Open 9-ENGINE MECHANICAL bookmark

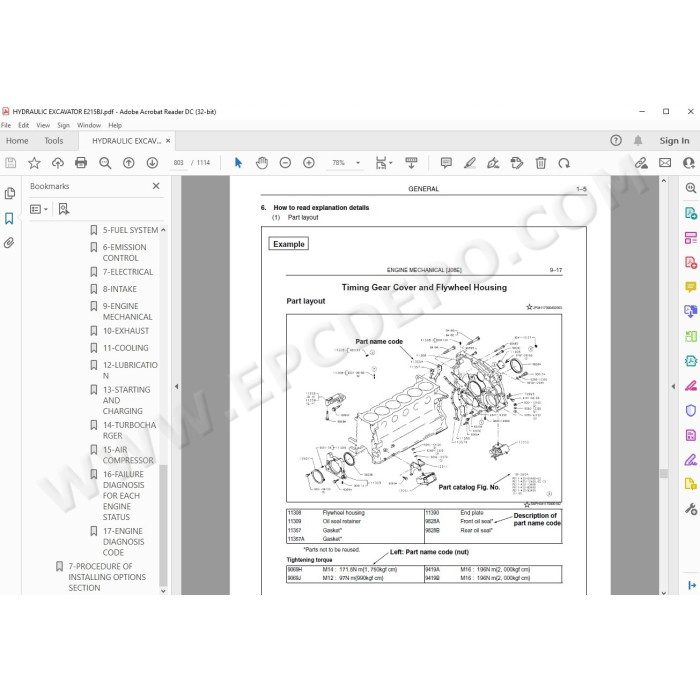127,312
